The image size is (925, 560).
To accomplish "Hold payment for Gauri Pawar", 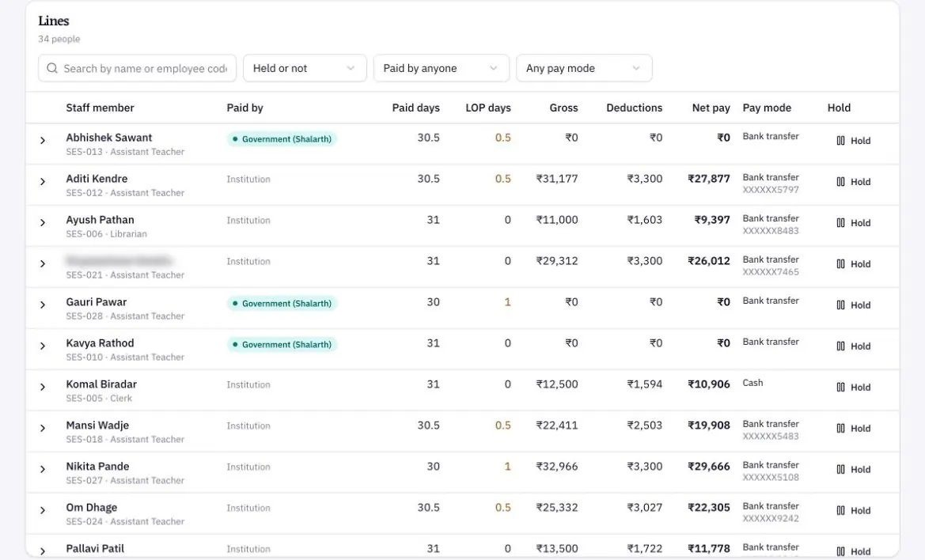I will pyautogui.click(x=853, y=305).
